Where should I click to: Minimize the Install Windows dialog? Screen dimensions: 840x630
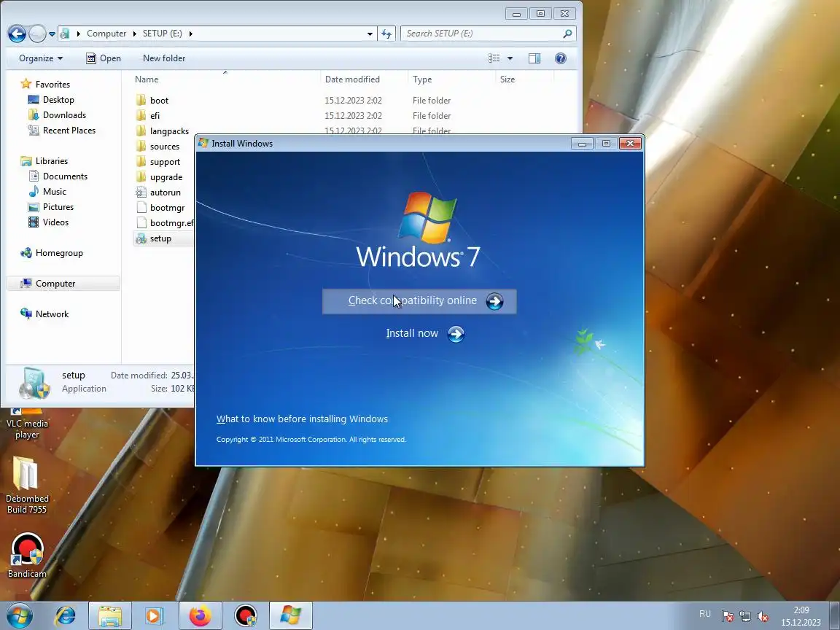tap(582, 143)
